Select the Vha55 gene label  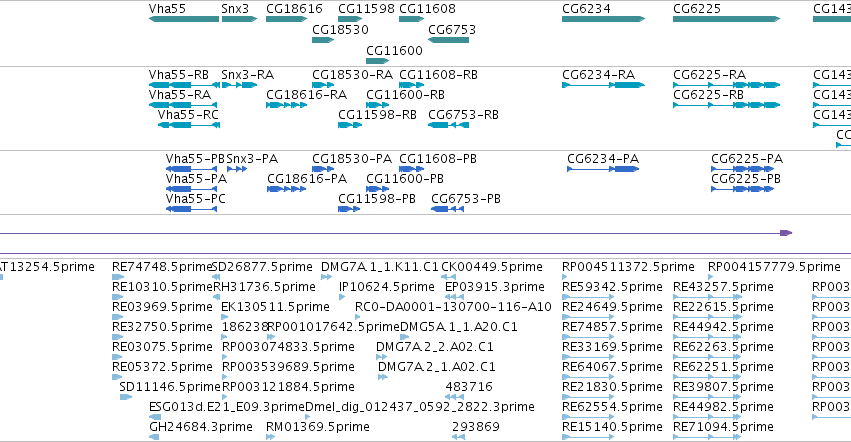[167, 9]
